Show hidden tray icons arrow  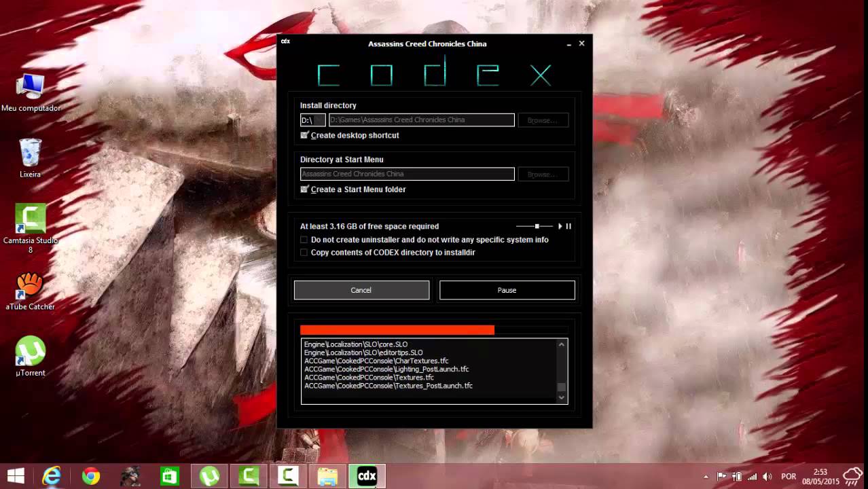(x=706, y=477)
